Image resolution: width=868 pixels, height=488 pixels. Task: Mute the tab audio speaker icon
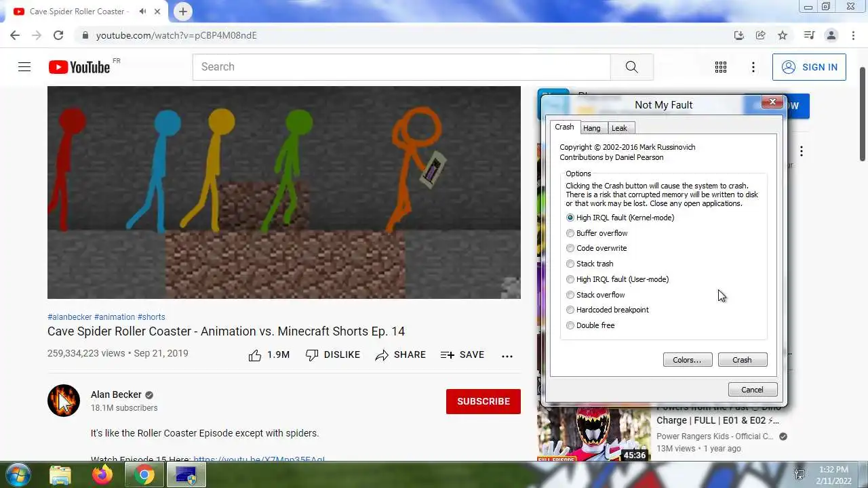point(142,12)
